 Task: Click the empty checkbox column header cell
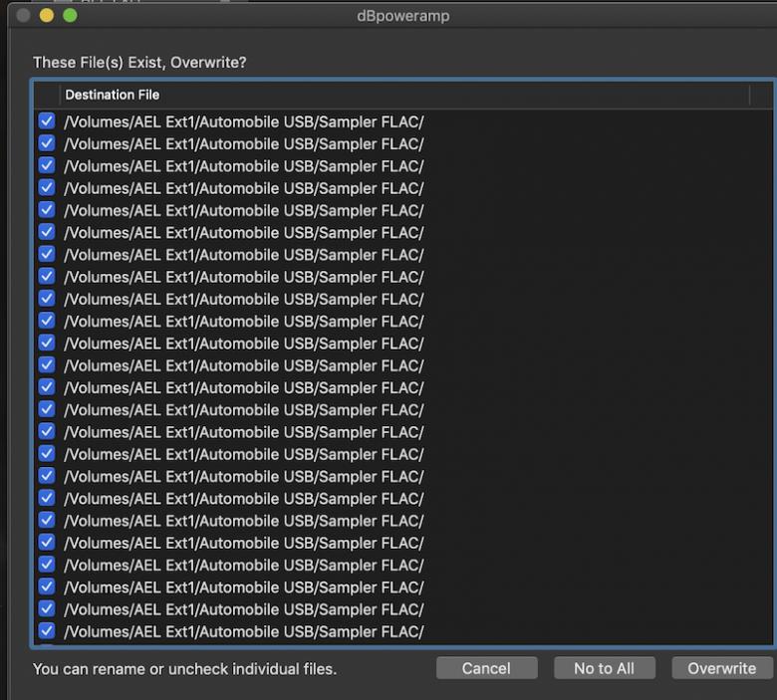[x=47, y=95]
